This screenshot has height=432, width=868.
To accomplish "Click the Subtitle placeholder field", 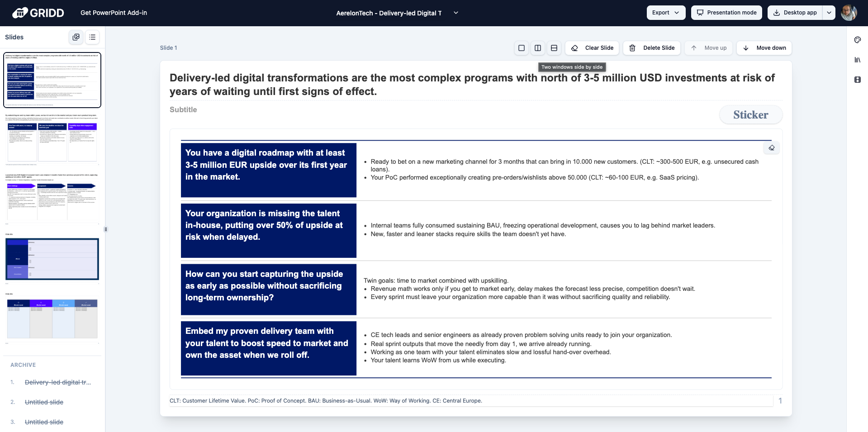I will (x=183, y=109).
